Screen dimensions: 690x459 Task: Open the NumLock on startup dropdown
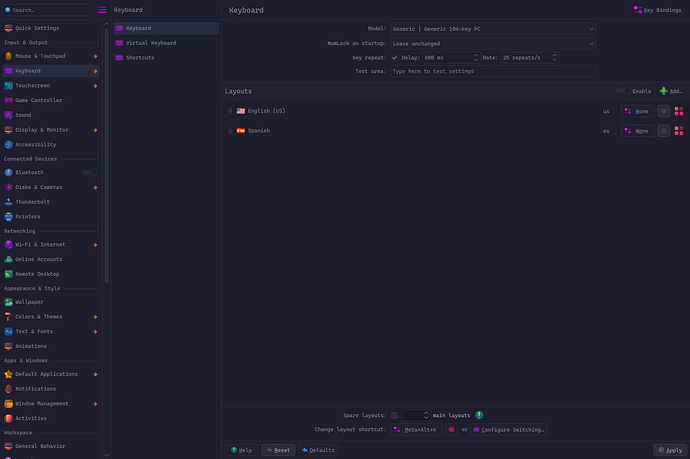tap(493, 44)
